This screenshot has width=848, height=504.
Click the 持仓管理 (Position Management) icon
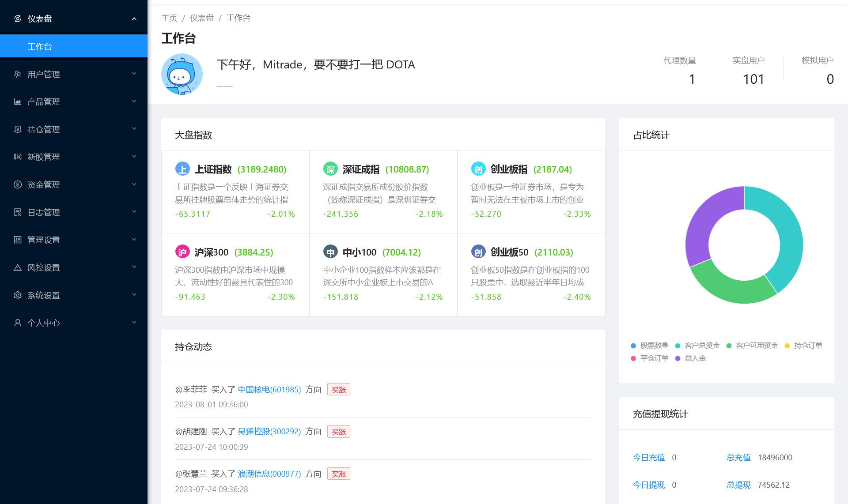coord(18,129)
